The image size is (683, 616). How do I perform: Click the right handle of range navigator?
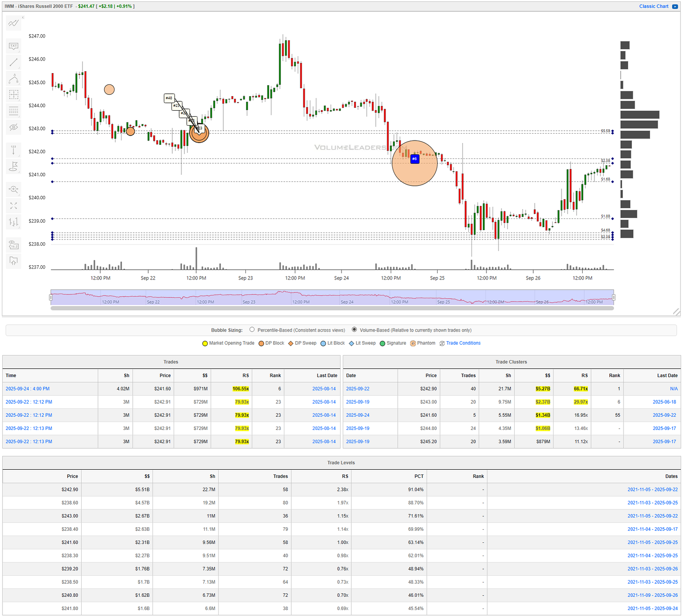click(614, 297)
